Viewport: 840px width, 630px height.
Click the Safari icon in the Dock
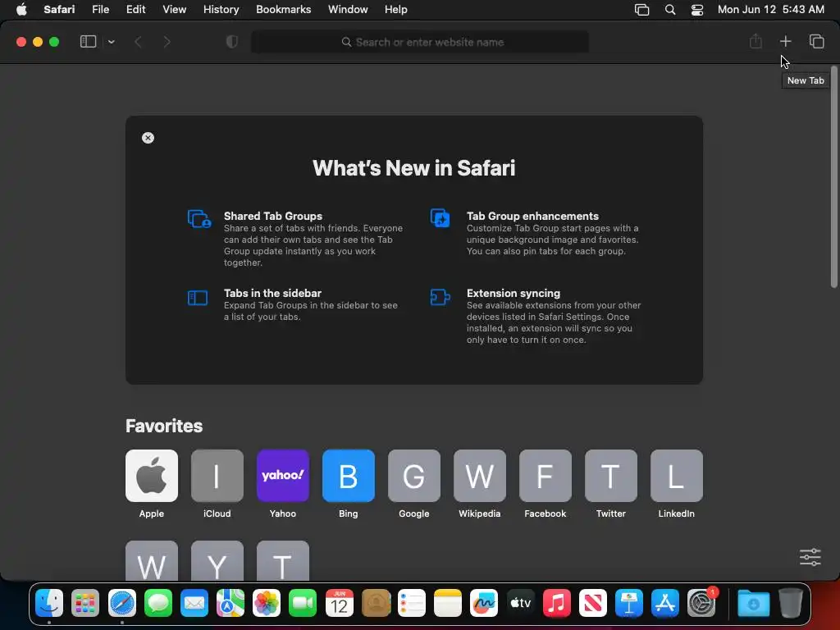click(122, 603)
